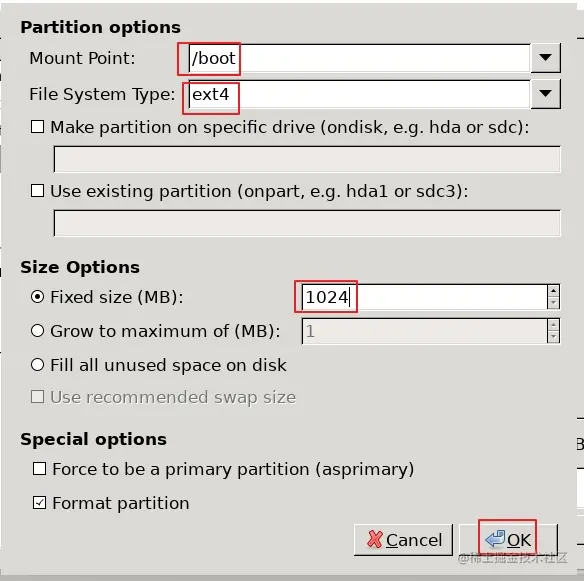Choose Fill all unused space on disk
Screen dimensions: 584x581
point(38,365)
